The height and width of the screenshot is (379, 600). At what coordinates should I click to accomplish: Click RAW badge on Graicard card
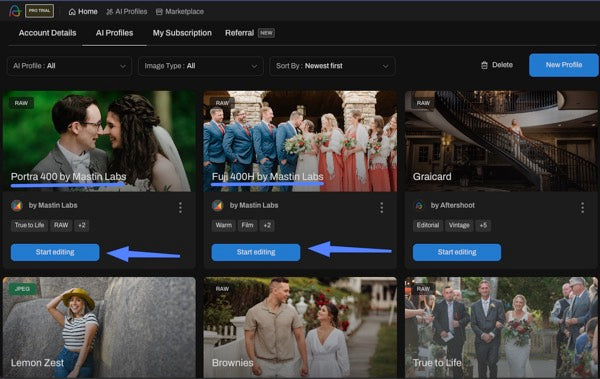pyautogui.click(x=423, y=103)
